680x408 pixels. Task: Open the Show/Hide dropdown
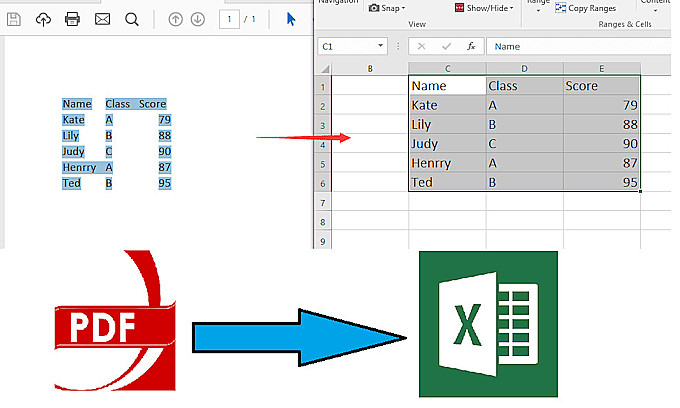[484, 8]
